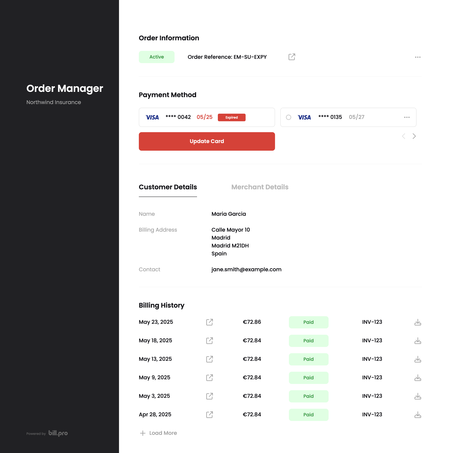Click the Northwind Insurance subtitle
Screen dimensions: 476x453
(x=54, y=102)
